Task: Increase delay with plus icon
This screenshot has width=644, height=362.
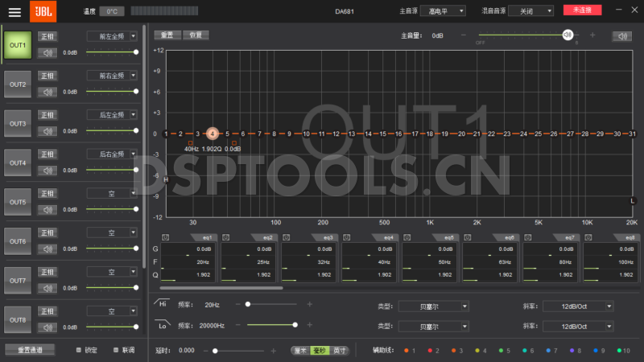Action: 273,351
